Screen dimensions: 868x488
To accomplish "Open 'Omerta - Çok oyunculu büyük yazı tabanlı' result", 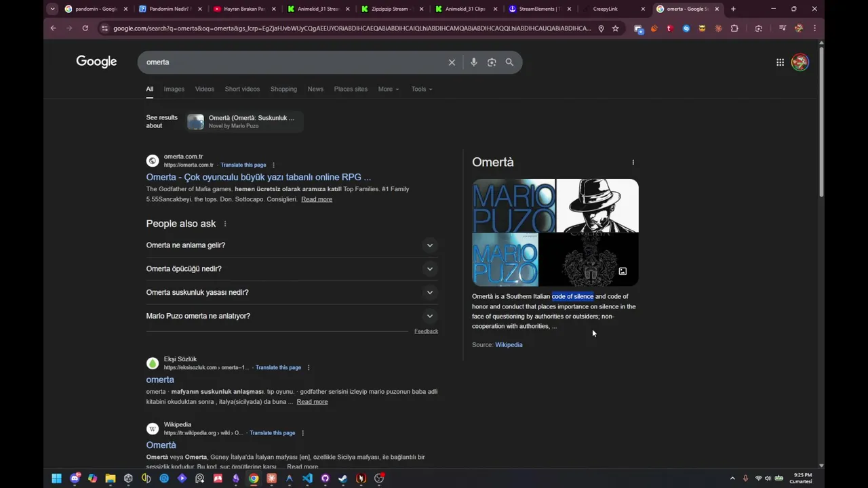I will (x=258, y=177).
